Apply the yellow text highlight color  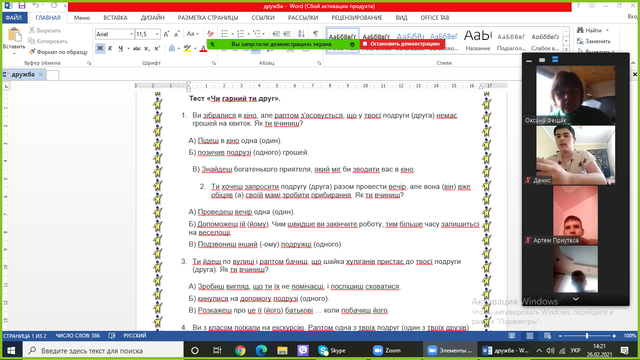coord(187,49)
